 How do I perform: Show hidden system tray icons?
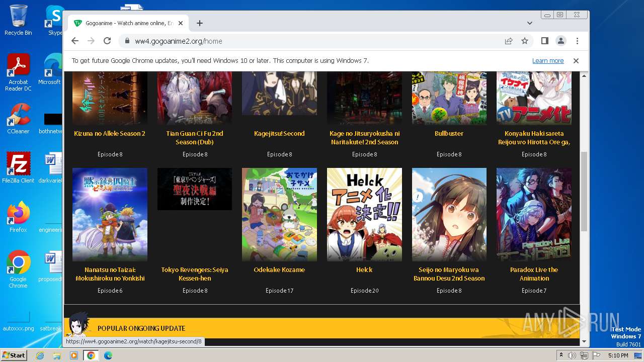[561, 355]
